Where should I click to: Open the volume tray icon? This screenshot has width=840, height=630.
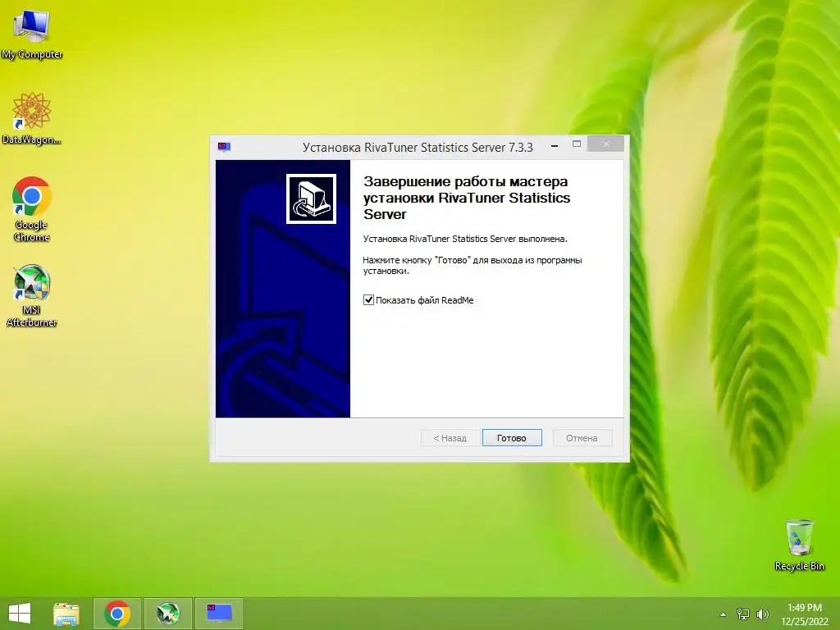pos(762,614)
